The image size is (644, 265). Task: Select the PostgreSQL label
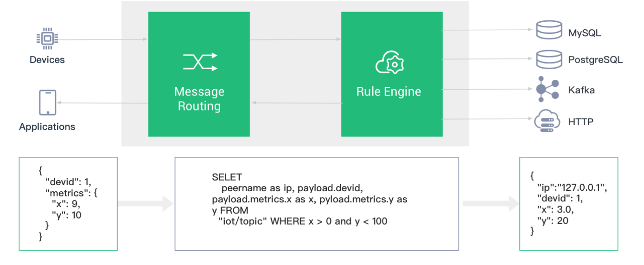[x=595, y=60]
